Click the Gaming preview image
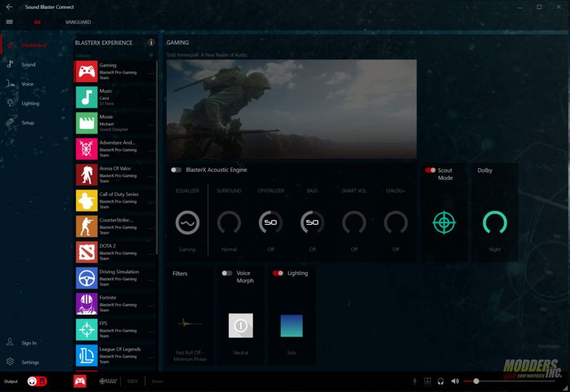570x392 pixels. click(x=292, y=109)
